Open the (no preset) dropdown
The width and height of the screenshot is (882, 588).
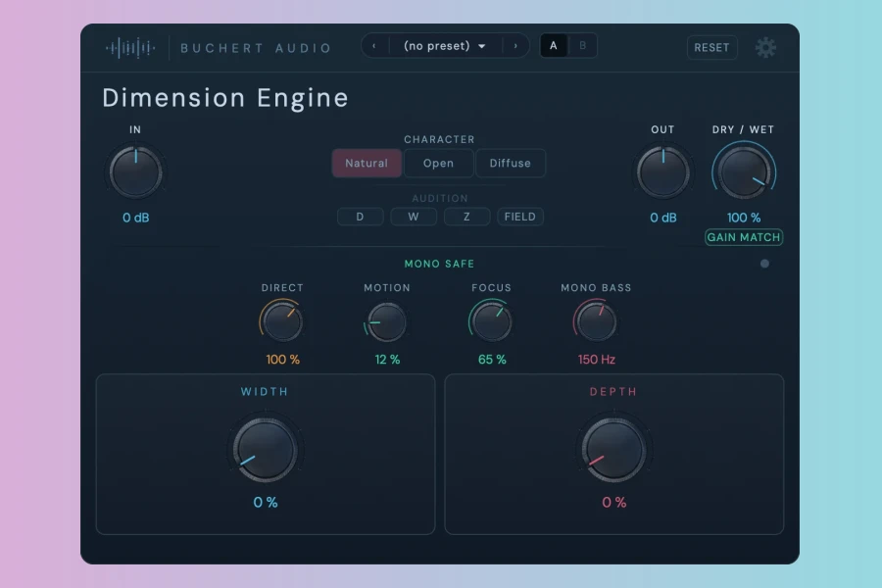[x=444, y=46]
